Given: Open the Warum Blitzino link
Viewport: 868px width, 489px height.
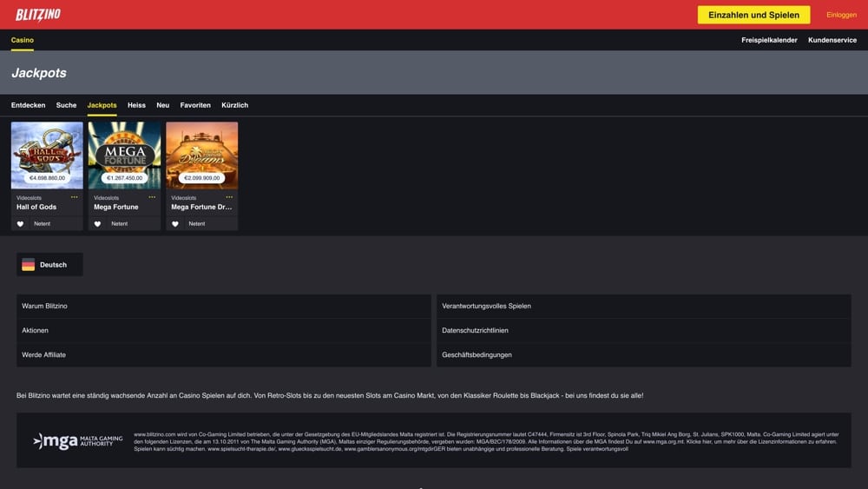Looking at the screenshot, I should coord(224,306).
